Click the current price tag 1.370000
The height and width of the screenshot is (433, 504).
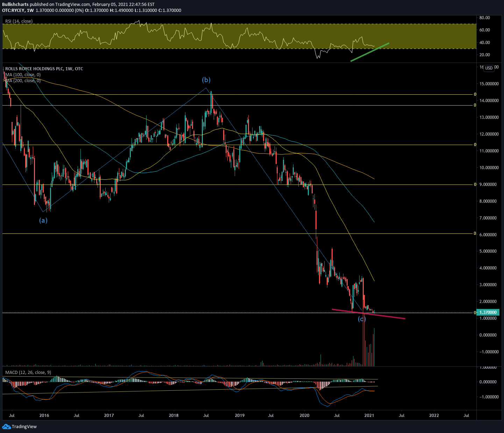(488, 312)
